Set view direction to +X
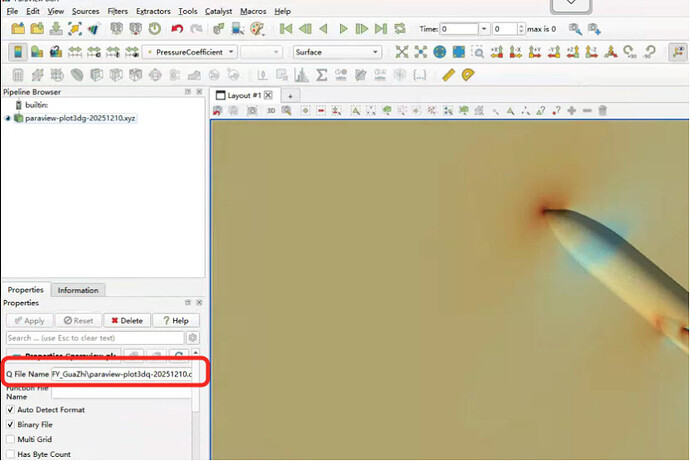The width and height of the screenshot is (690, 461). pos(497,52)
